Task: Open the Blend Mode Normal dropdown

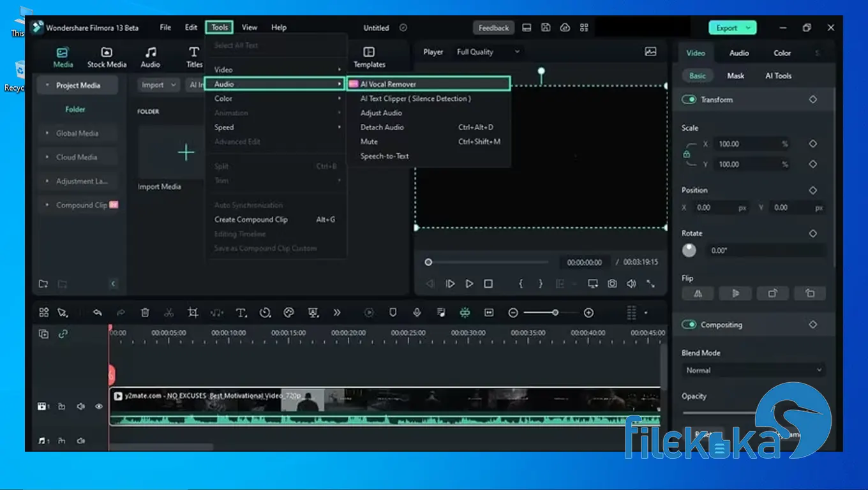Action: [x=754, y=370]
